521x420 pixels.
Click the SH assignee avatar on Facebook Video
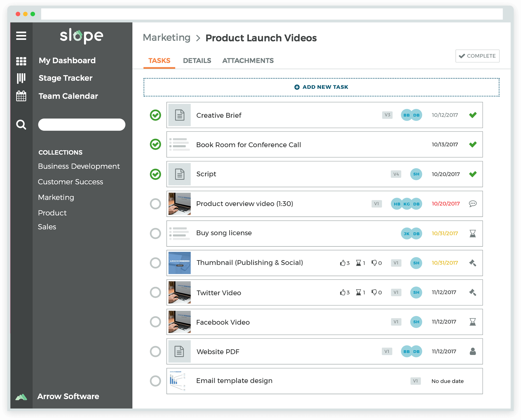[x=416, y=322]
